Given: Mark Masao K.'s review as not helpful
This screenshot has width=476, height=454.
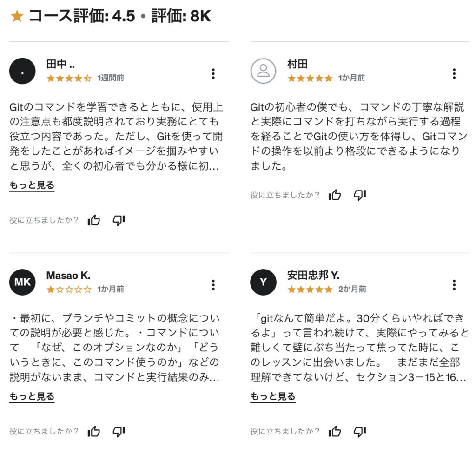Looking at the screenshot, I should (119, 432).
